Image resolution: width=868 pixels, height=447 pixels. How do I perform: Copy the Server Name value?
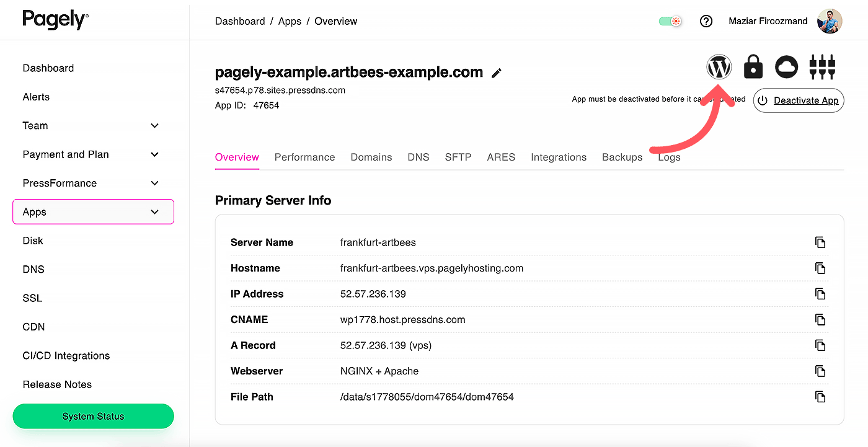(820, 242)
